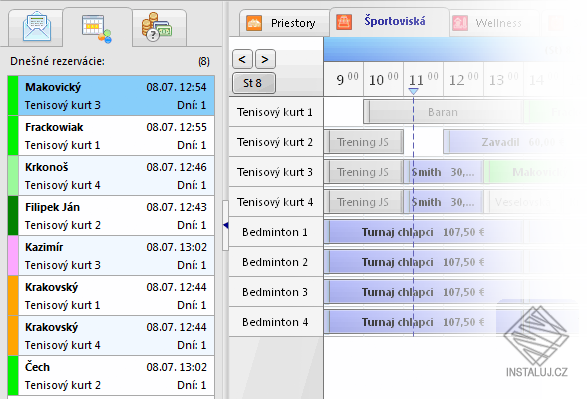Screen dimensions: 587x399
Task: Go to the next day arrow button
Action: pyautogui.click(x=265, y=59)
